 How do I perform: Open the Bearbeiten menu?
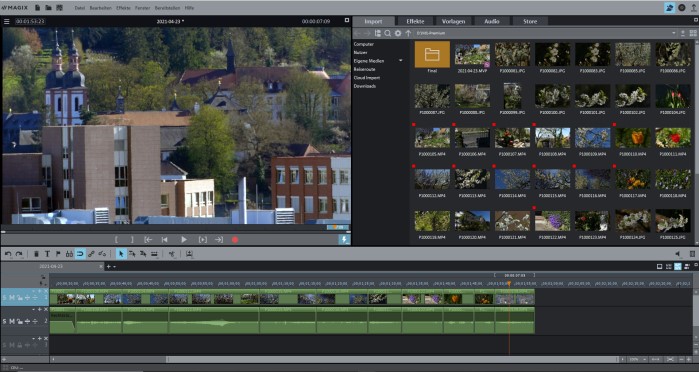pyautogui.click(x=101, y=8)
